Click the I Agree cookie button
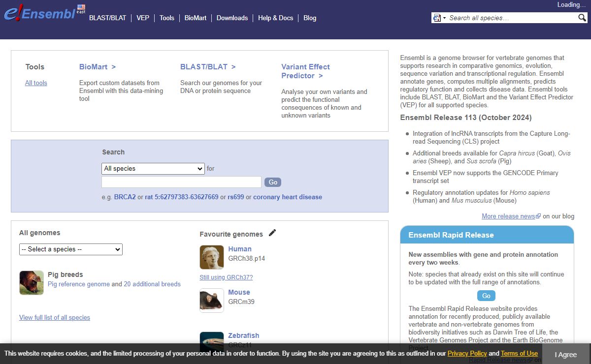This screenshot has width=591, height=364. pyautogui.click(x=565, y=354)
